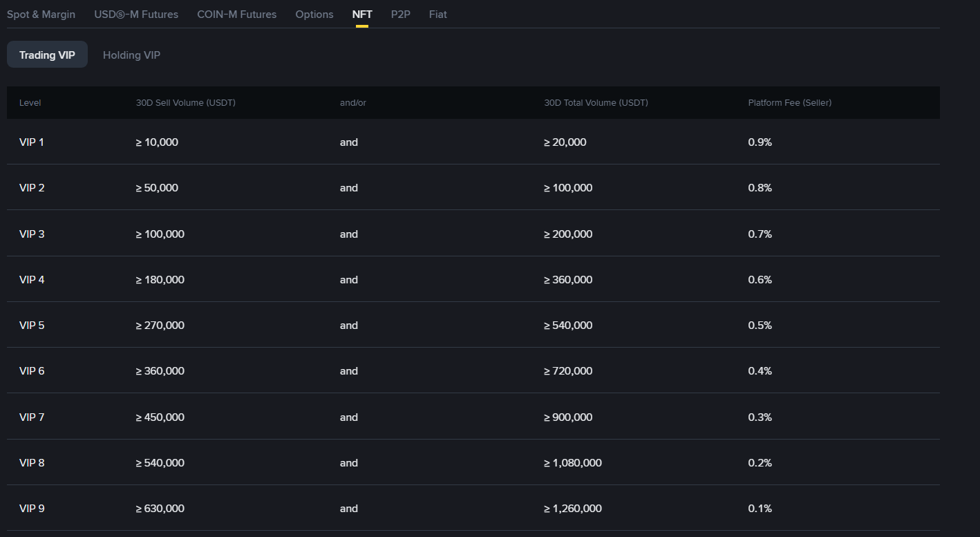Click the ≥ 360,000 total volume in VIP 4 row
This screenshot has height=537, width=980.
coord(568,279)
